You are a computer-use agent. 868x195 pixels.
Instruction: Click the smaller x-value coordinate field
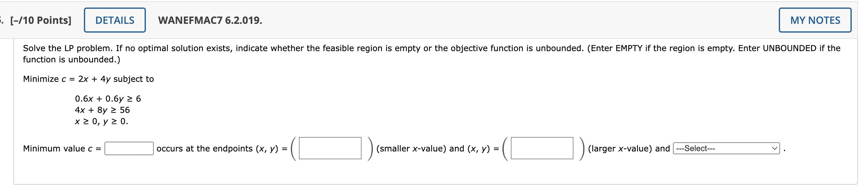[x=330, y=148]
